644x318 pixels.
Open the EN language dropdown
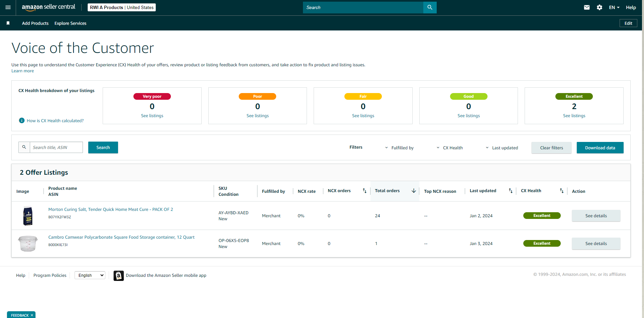(614, 7)
